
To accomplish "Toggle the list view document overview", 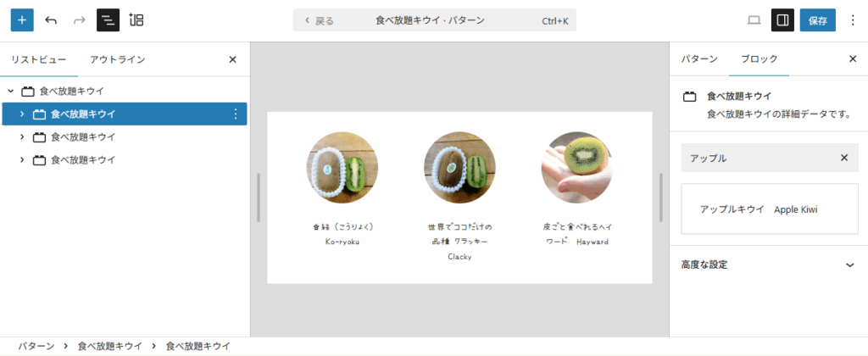I will pyautogui.click(x=108, y=20).
